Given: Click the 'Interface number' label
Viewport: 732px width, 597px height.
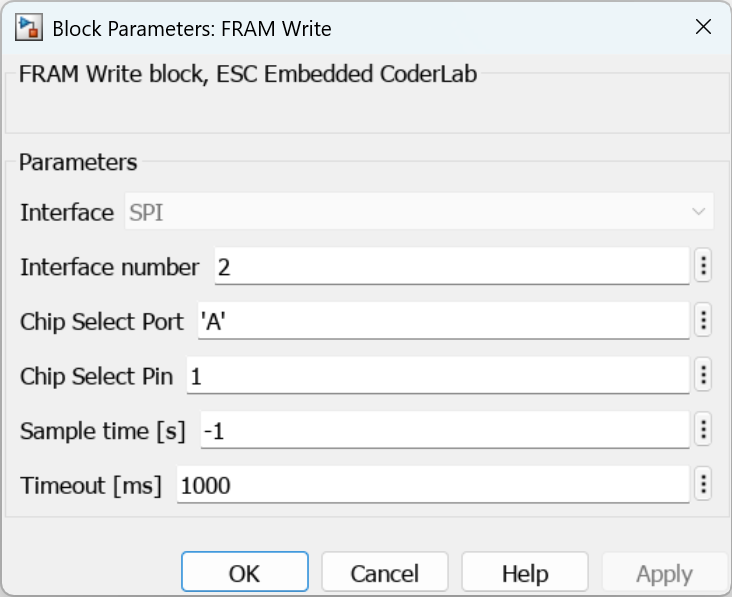Looking at the screenshot, I should pos(110,267).
